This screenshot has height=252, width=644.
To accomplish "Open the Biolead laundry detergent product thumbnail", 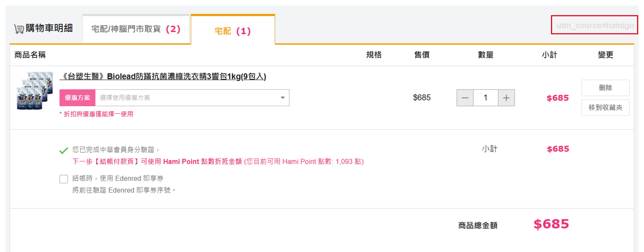I will click(35, 91).
